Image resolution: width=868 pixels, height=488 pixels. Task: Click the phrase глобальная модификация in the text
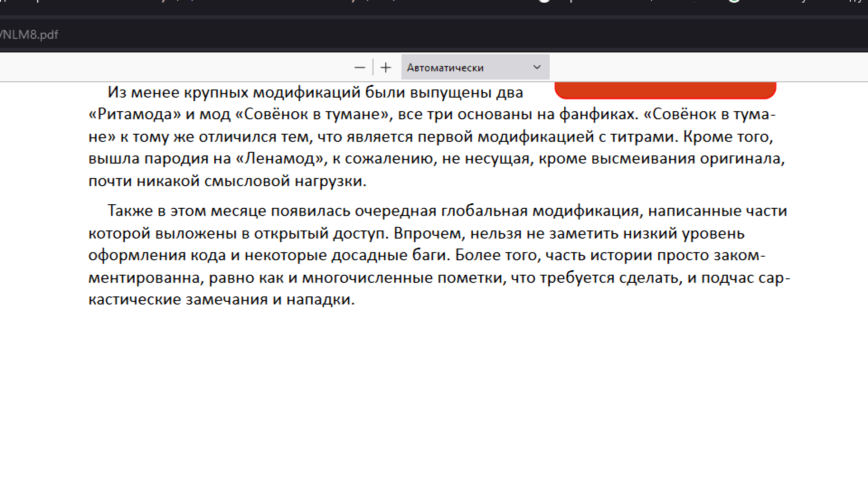pos(540,211)
